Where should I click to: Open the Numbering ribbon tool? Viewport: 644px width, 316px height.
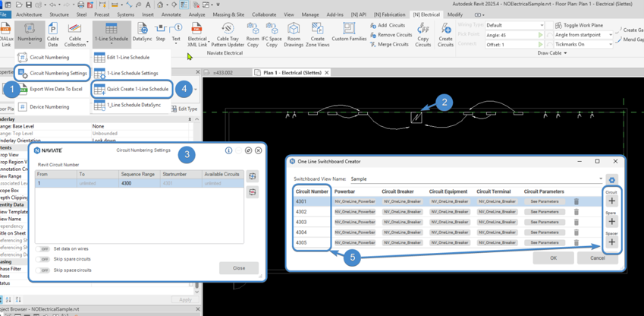[30, 33]
